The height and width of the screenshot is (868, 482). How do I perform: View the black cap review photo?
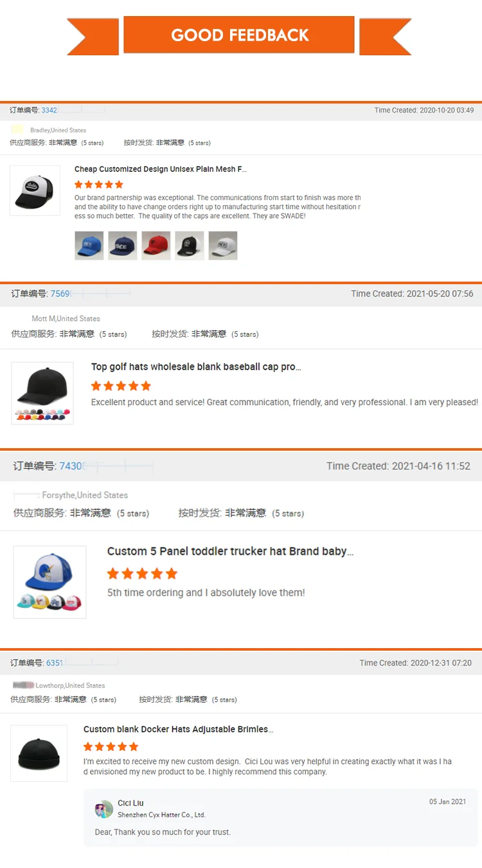[x=190, y=246]
